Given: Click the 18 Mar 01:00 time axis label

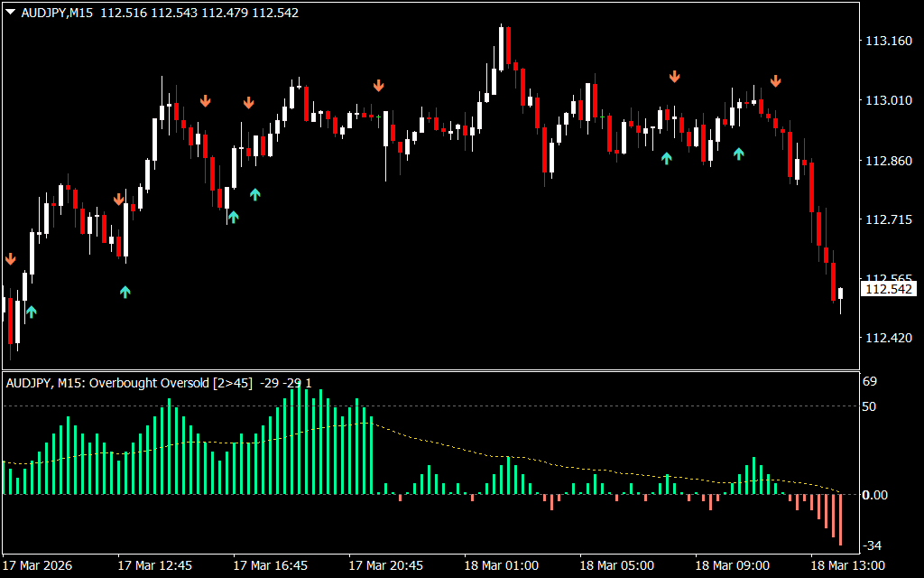Looking at the screenshot, I should (x=501, y=566).
